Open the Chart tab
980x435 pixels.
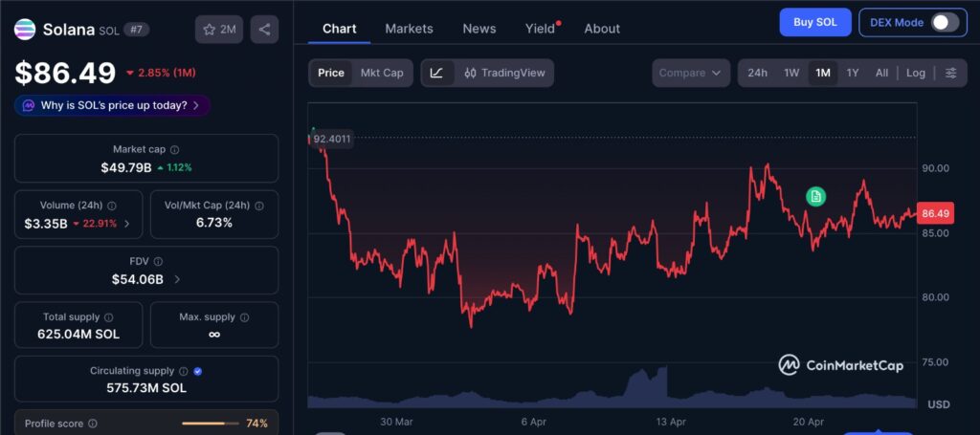(340, 29)
